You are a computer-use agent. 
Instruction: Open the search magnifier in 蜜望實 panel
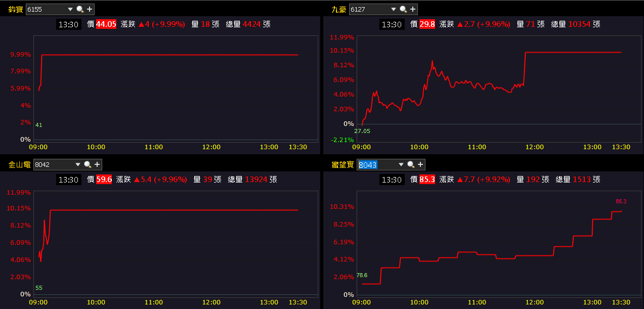(x=411, y=164)
